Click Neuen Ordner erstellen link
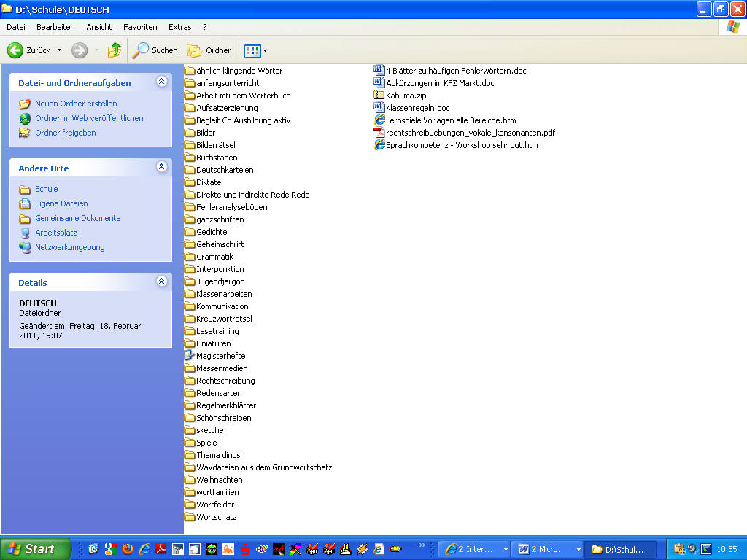This screenshot has height=560, width=747. 76,104
